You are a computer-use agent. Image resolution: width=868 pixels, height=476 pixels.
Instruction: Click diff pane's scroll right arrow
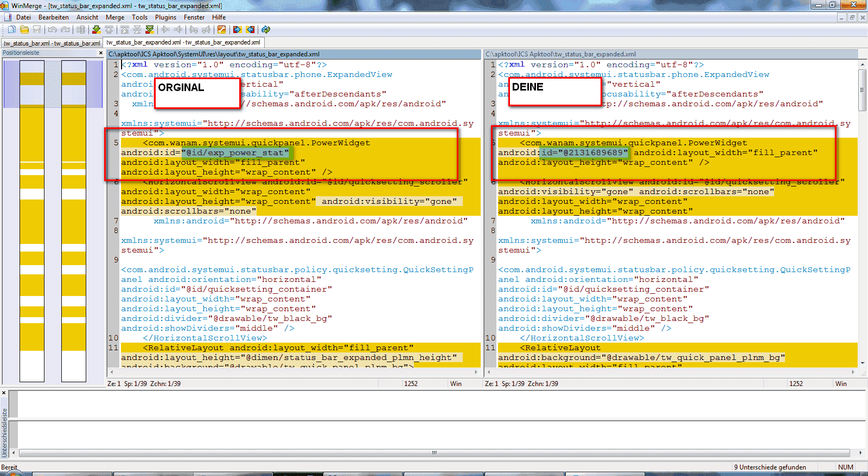(860, 453)
